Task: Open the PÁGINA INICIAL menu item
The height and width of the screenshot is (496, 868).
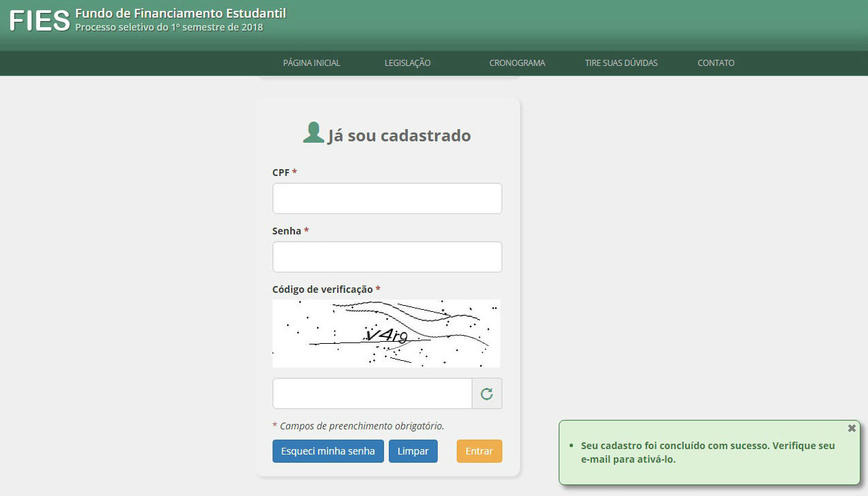Action: point(311,63)
